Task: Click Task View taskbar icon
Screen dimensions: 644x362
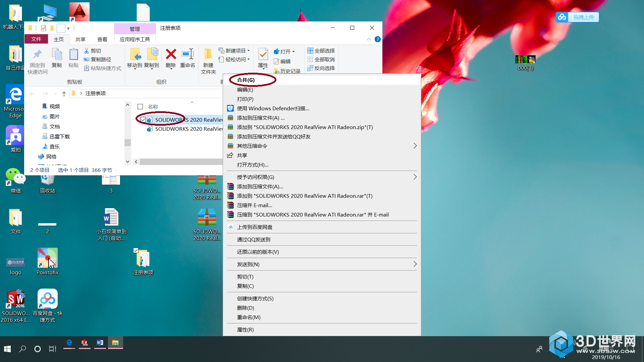Action: click(53, 349)
